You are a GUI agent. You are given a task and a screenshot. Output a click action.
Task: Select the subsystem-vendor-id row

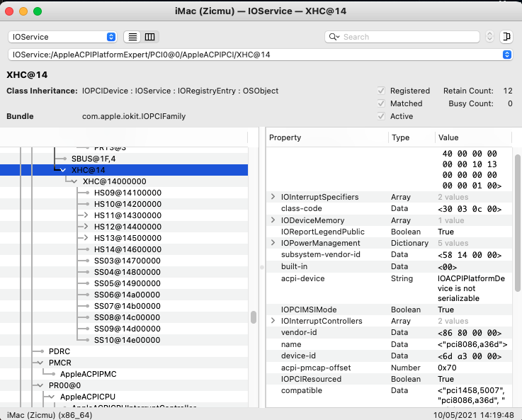point(389,254)
